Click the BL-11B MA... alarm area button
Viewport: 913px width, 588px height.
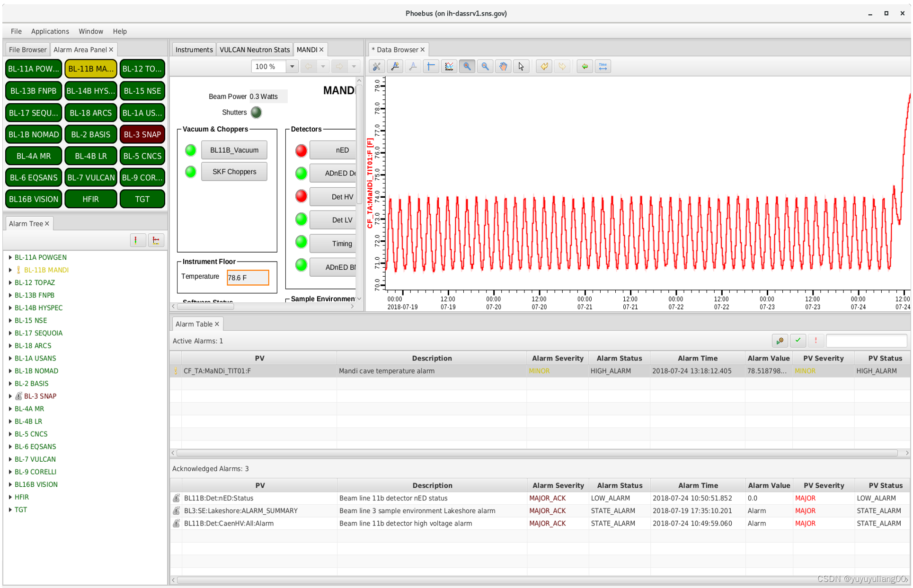coord(91,69)
